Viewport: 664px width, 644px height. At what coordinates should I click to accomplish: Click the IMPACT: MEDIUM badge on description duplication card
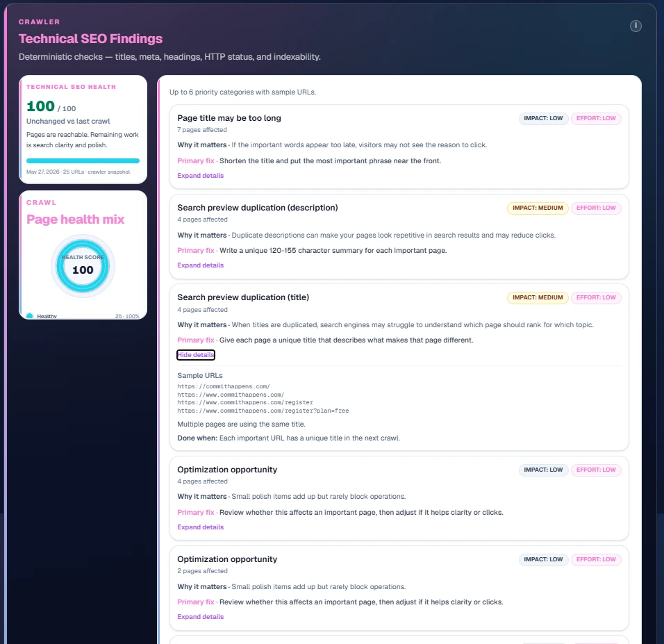(538, 208)
